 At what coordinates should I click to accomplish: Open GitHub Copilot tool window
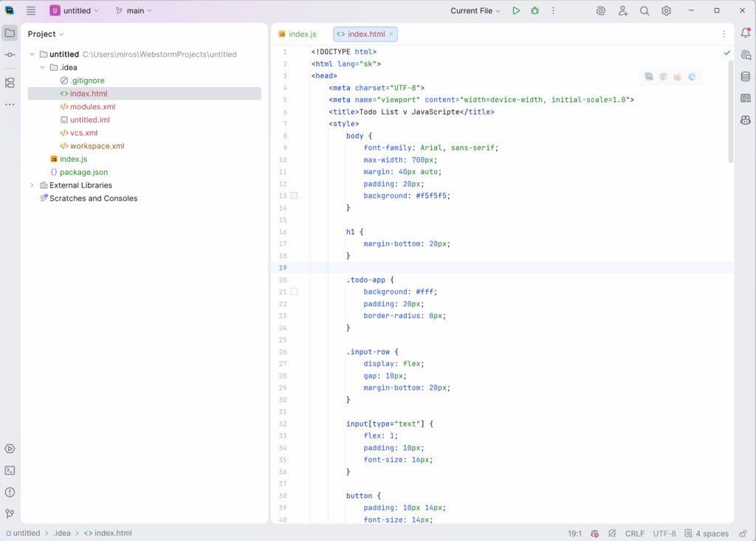[746, 120]
